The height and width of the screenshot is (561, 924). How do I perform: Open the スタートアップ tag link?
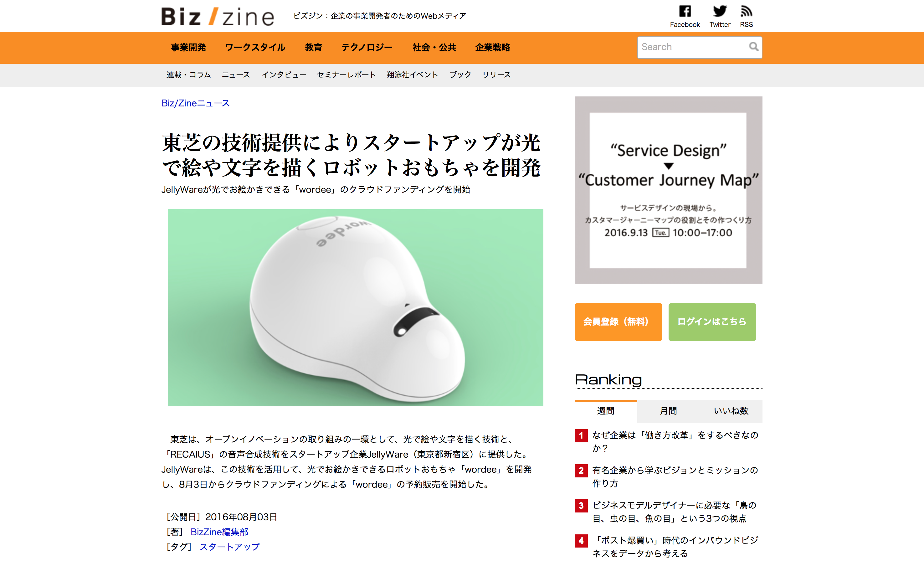pyautogui.click(x=229, y=547)
